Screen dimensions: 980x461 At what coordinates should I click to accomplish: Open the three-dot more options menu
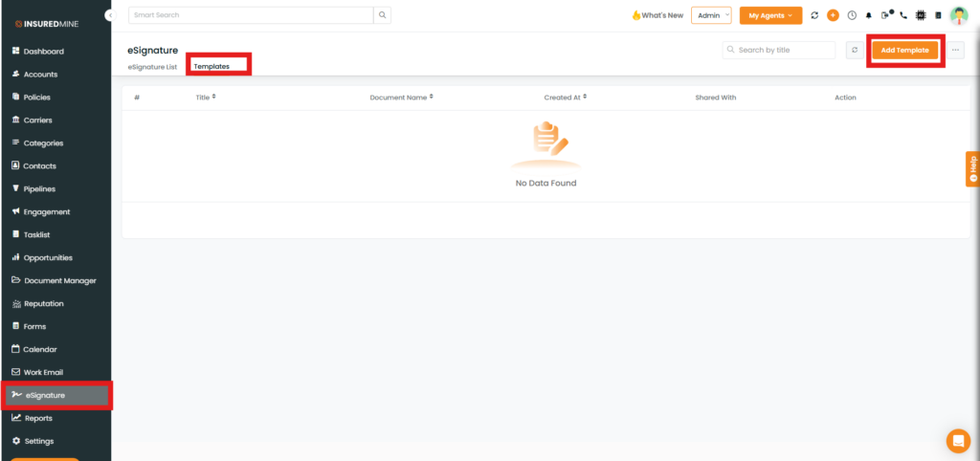click(x=956, y=50)
